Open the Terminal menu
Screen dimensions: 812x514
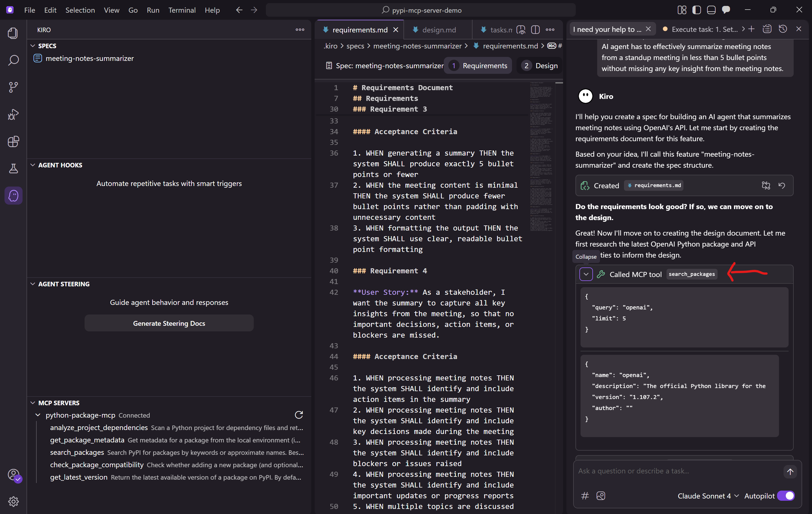tap(182, 10)
